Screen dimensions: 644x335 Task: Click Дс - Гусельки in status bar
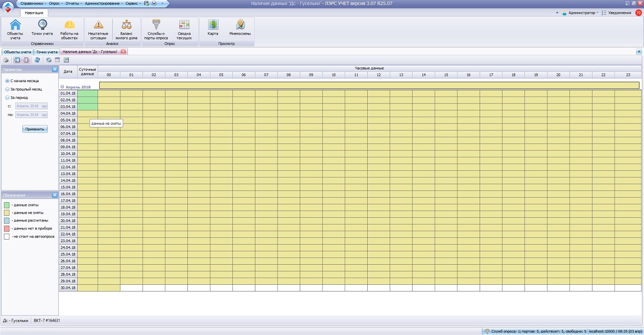(16, 320)
